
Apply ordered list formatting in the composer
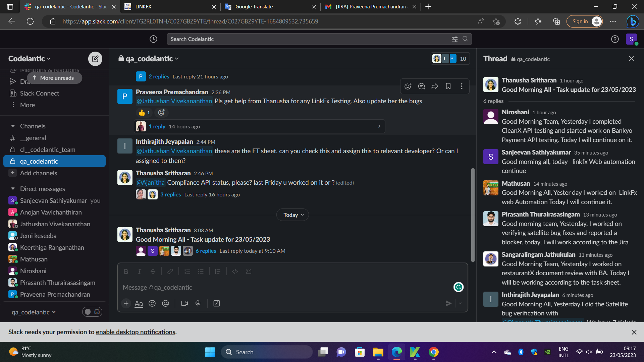(x=187, y=271)
